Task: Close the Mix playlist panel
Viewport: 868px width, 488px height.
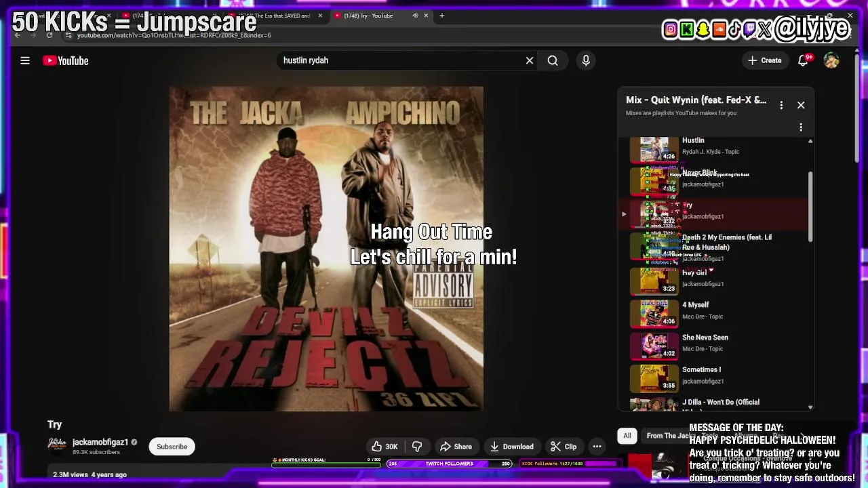Action: [801, 105]
